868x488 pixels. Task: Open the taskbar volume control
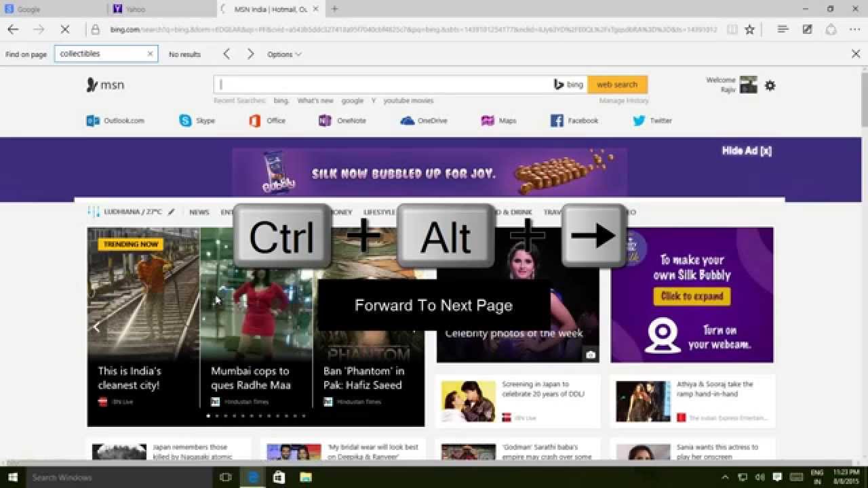pyautogui.click(x=759, y=477)
